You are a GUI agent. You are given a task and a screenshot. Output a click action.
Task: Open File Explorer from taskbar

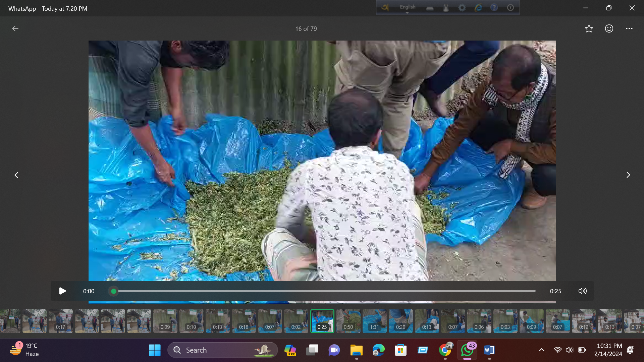tap(356, 350)
